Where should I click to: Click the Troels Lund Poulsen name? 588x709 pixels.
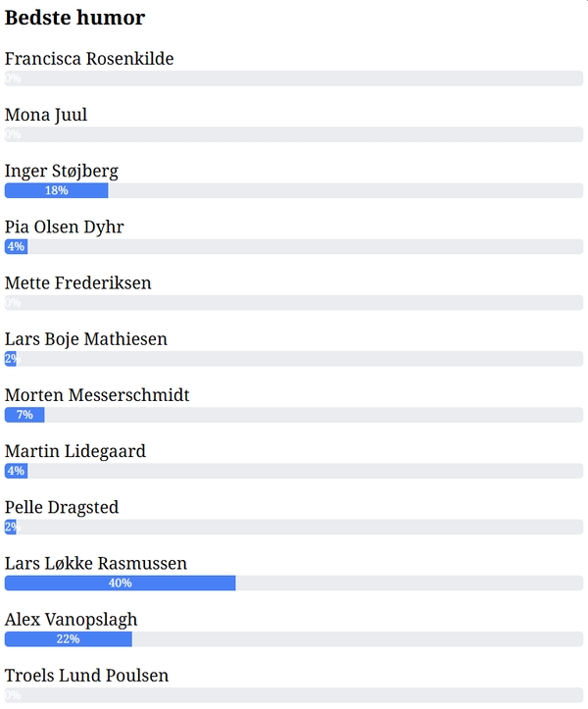click(86, 676)
